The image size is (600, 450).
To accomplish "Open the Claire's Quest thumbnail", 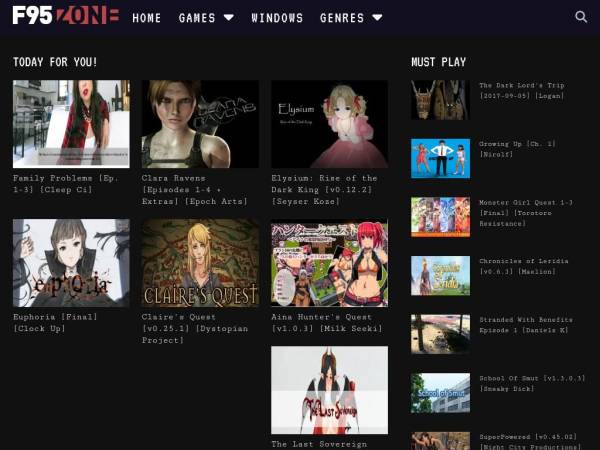I will 200,263.
